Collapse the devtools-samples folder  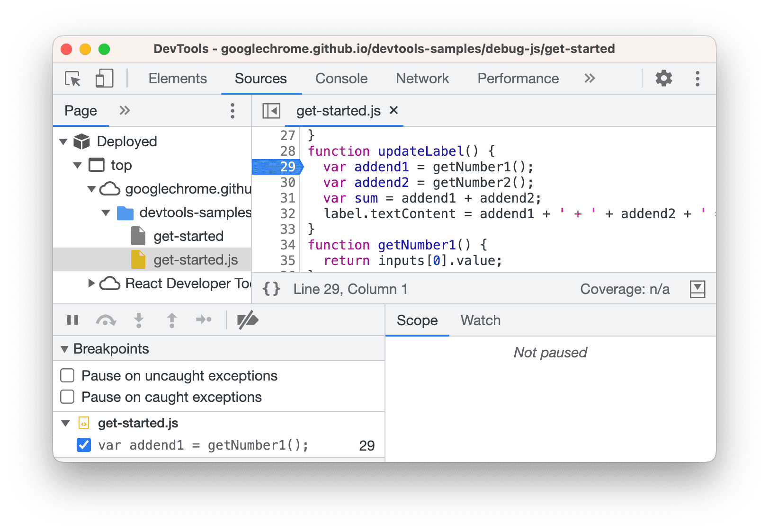tap(106, 213)
